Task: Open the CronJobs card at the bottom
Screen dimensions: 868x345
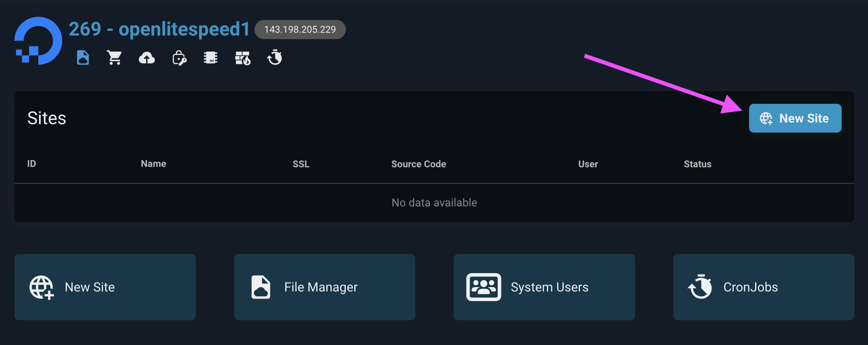Action: point(763,287)
